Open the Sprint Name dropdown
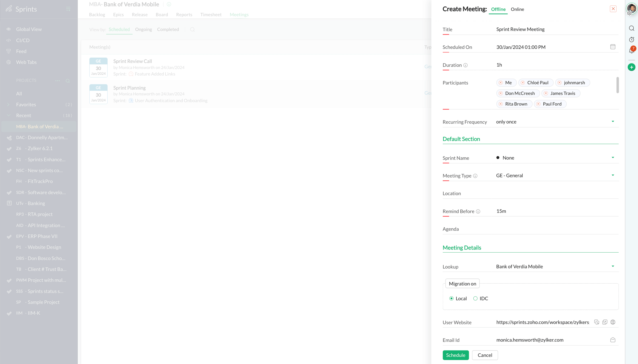638x364 pixels. click(613, 157)
